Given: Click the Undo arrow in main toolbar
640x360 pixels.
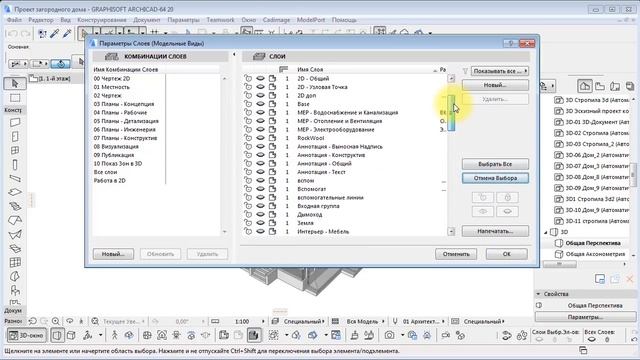Looking at the screenshot, I should [13, 34].
